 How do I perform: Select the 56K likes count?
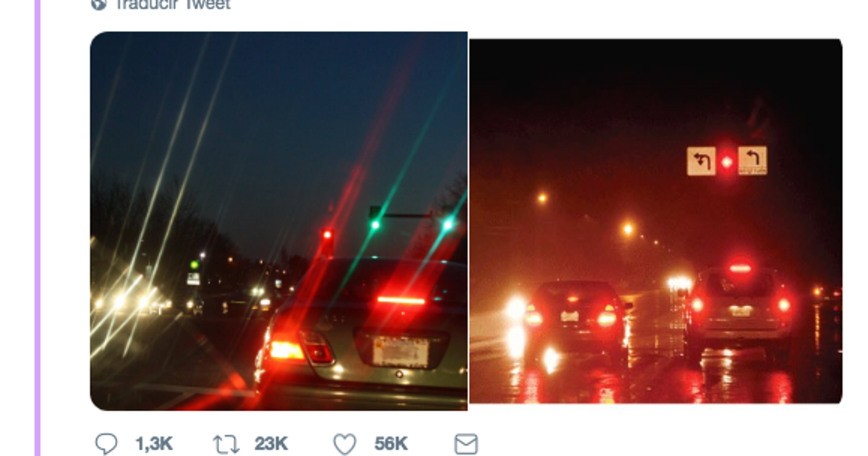(x=391, y=444)
